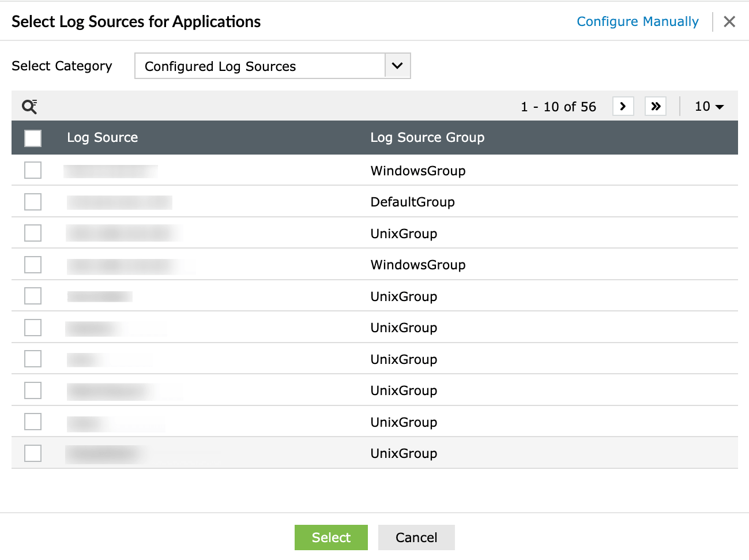Check the first WindowsGroup row checkbox
The height and width of the screenshot is (560, 749).
pyautogui.click(x=33, y=171)
